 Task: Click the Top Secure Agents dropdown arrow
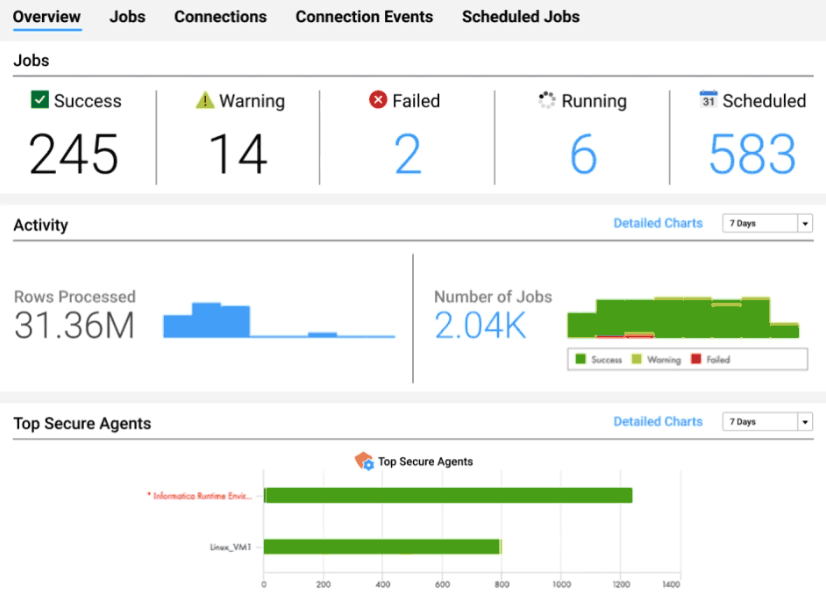[805, 422]
